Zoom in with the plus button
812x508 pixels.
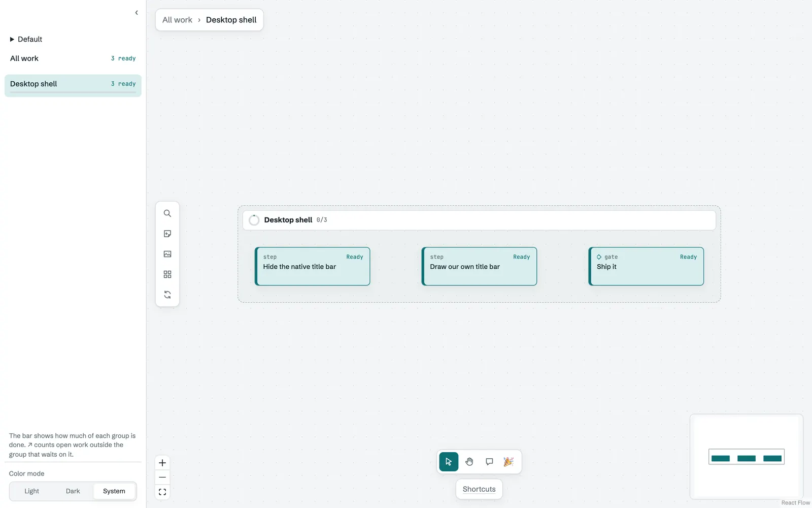(x=162, y=463)
